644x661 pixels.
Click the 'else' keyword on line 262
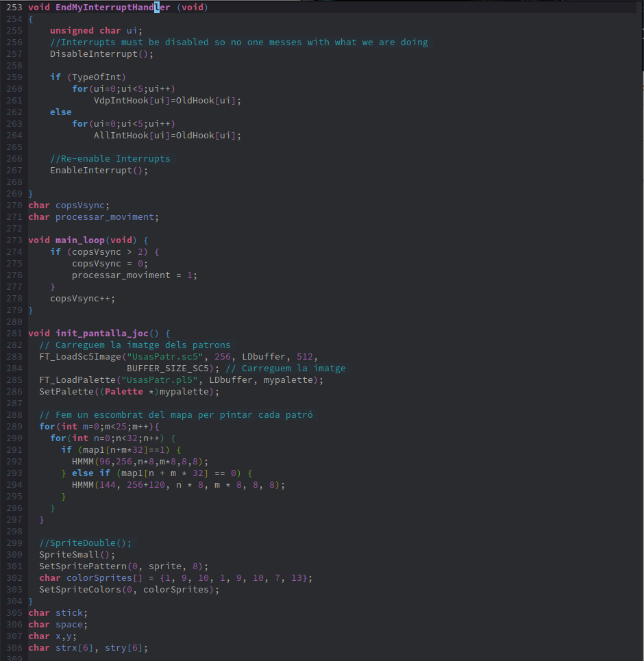pyautogui.click(x=61, y=112)
